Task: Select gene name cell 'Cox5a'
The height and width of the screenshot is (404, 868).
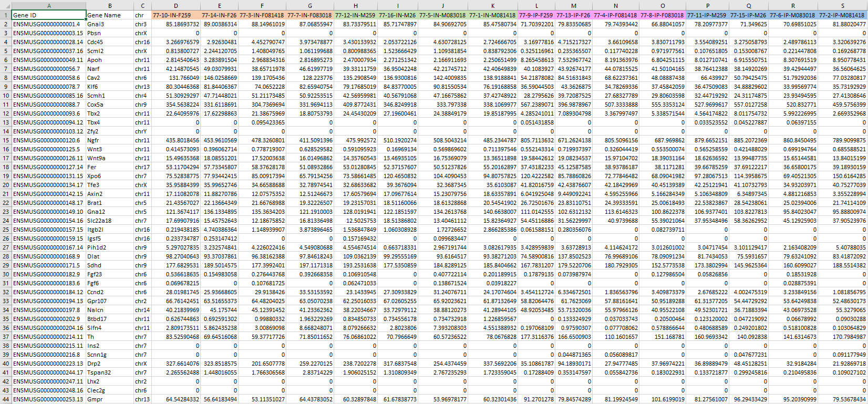Action: click(110, 105)
